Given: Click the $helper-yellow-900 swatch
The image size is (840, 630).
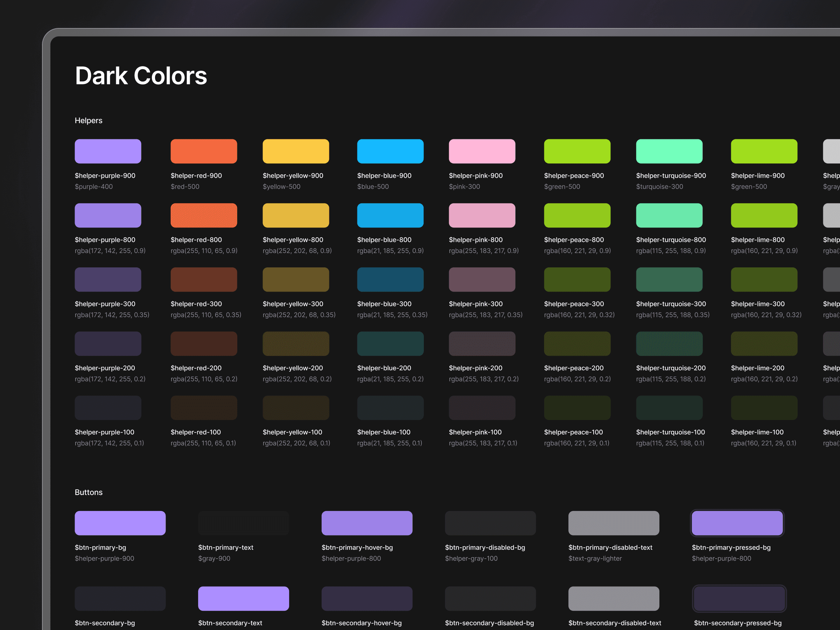Looking at the screenshot, I should (x=295, y=151).
